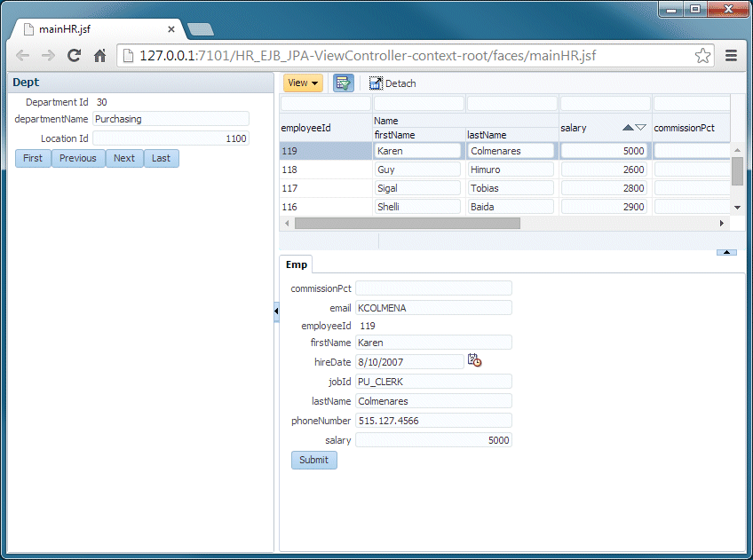Navigate back in browser history

22,56
